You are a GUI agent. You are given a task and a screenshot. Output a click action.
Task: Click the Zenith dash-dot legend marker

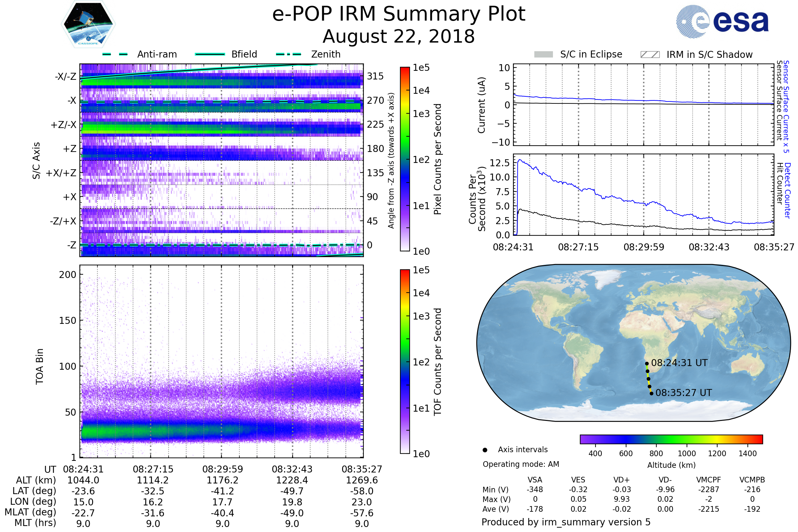pos(289,54)
